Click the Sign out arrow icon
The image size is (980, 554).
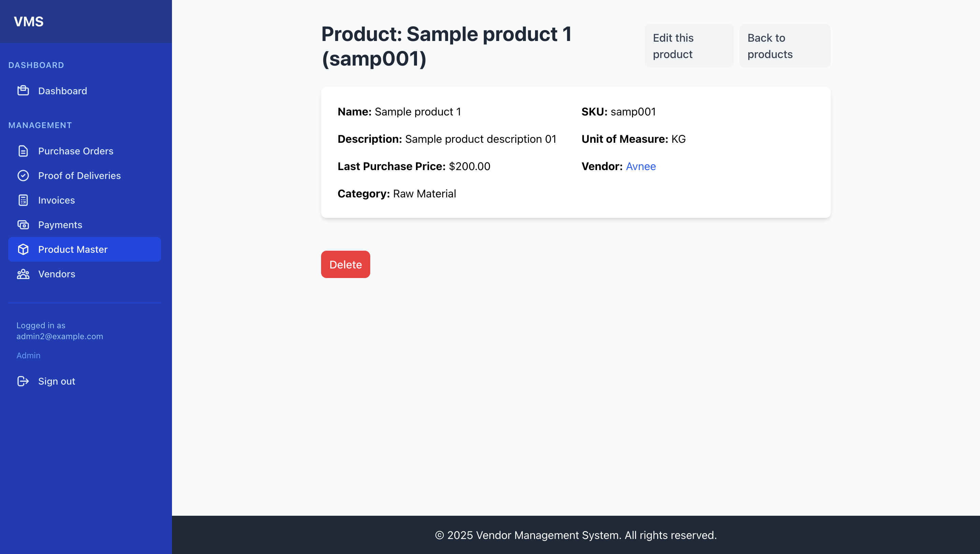point(23,381)
